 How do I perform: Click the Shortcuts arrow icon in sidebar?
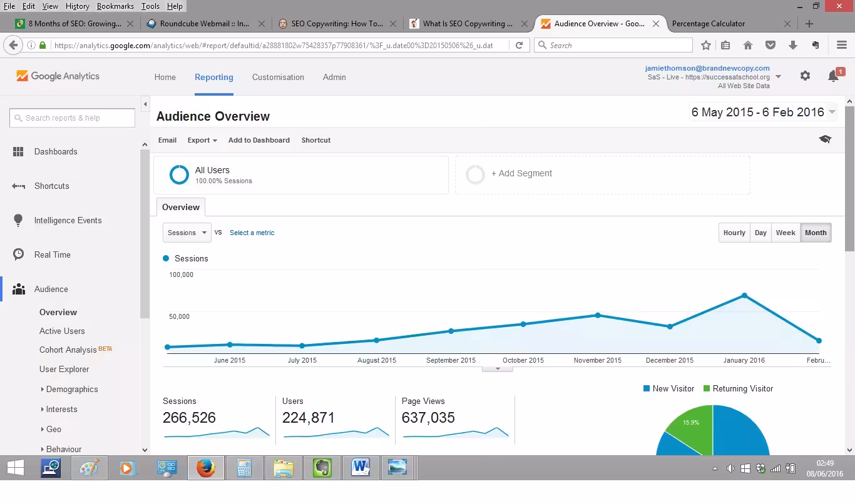pyautogui.click(x=18, y=186)
